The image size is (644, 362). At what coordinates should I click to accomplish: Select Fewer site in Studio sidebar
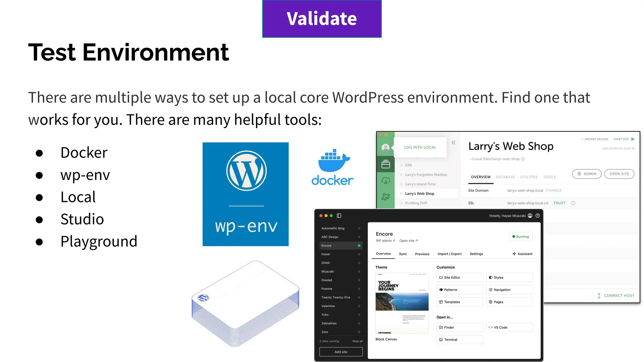point(341,254)
